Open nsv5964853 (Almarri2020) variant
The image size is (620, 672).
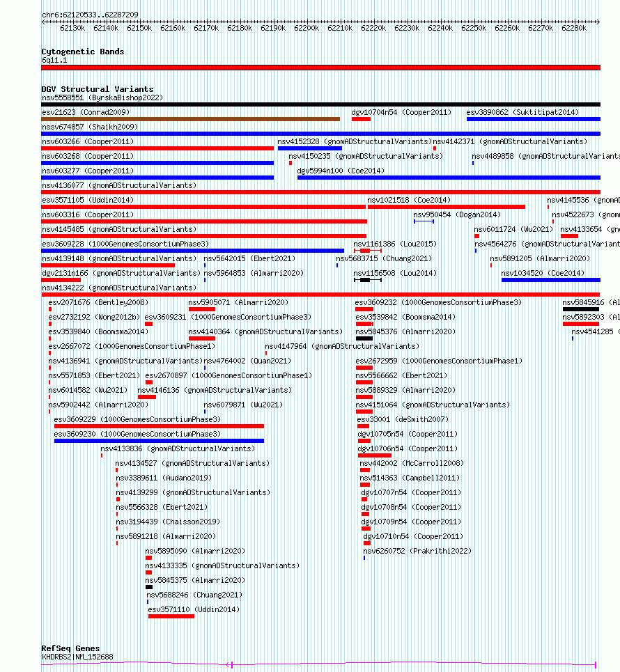click(254, 273)
